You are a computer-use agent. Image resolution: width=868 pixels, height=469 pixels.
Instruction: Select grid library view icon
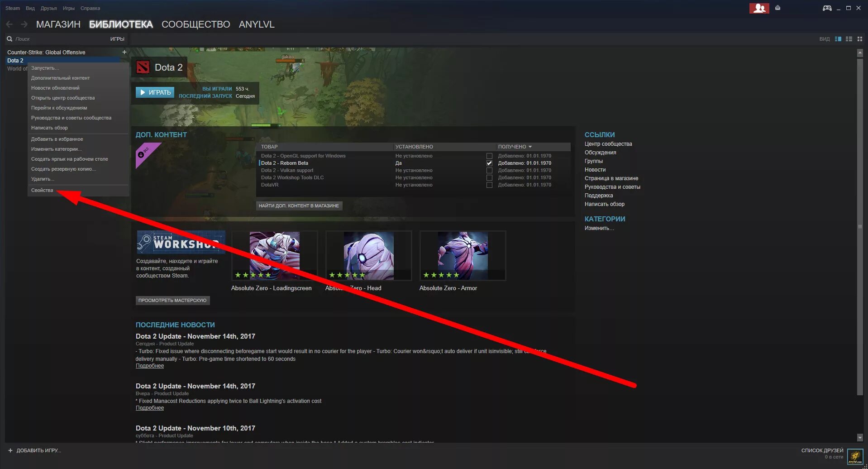pos(860,39)
